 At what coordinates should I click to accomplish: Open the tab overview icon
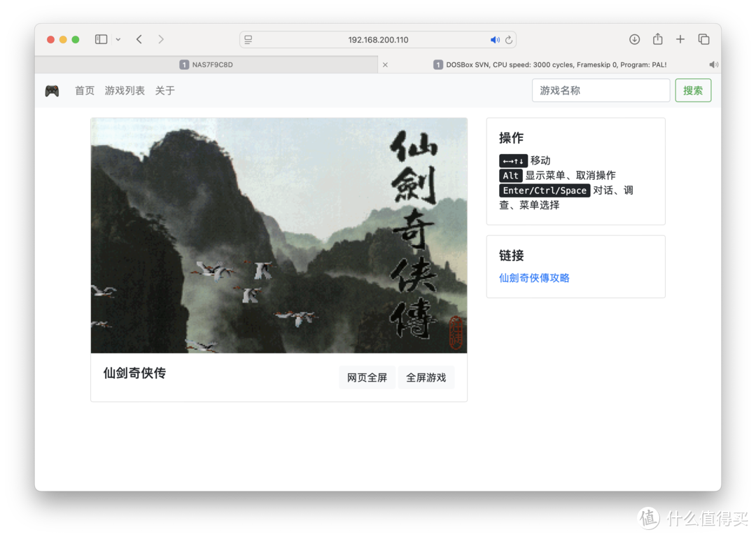coord(703,39)
